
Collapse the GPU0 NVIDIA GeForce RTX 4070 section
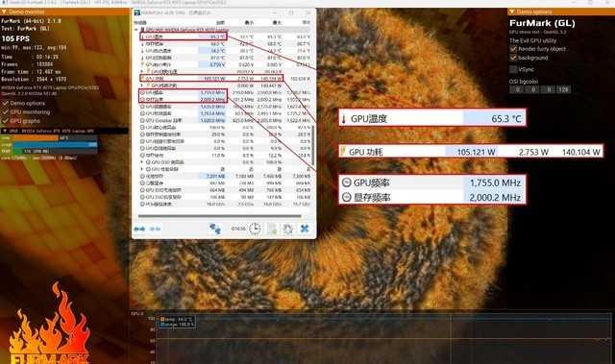click(x=5, y=131)
